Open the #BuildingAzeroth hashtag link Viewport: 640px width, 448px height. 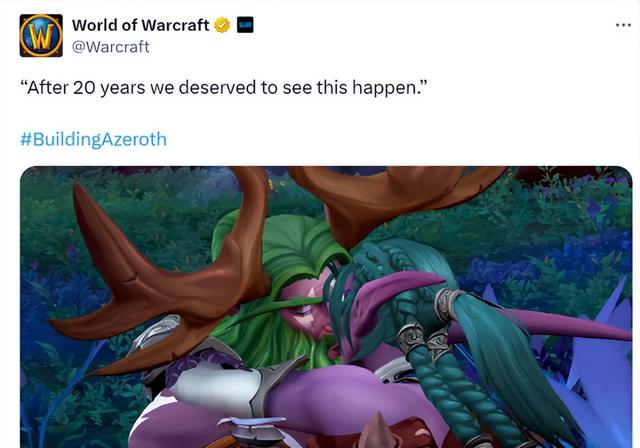pyautogui.click(x=93, y=139)
